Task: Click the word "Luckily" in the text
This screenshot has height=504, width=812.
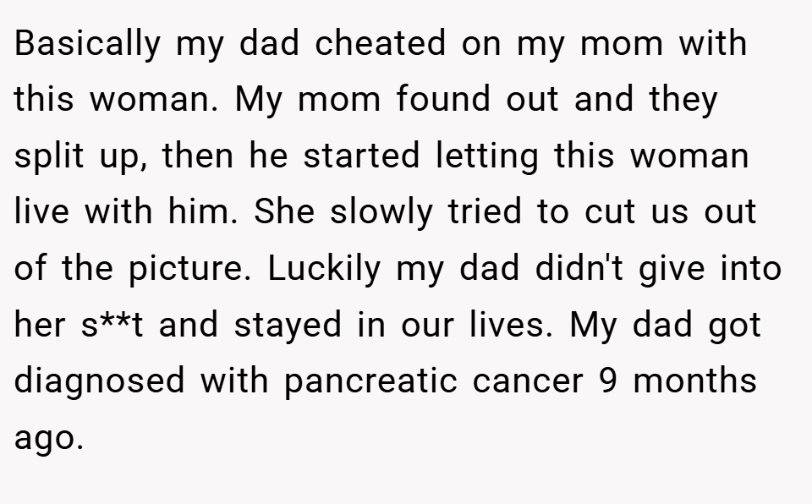Action: (x=324, y=270)
